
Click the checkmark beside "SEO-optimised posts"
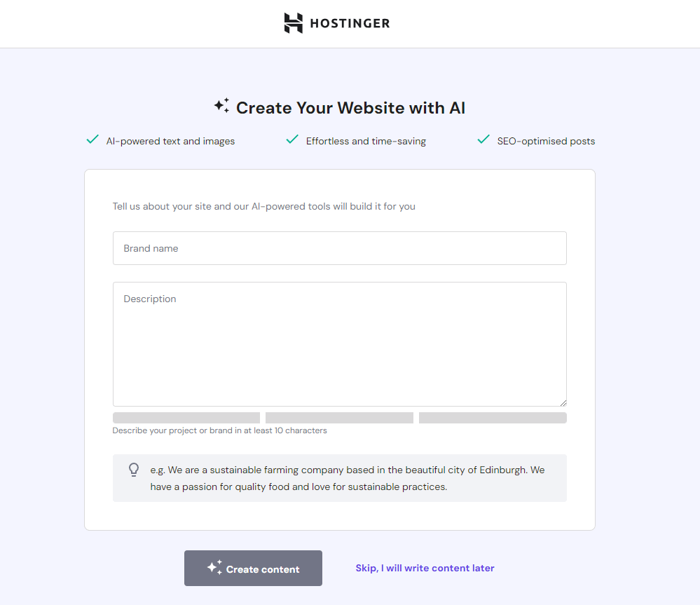point(483,140)
